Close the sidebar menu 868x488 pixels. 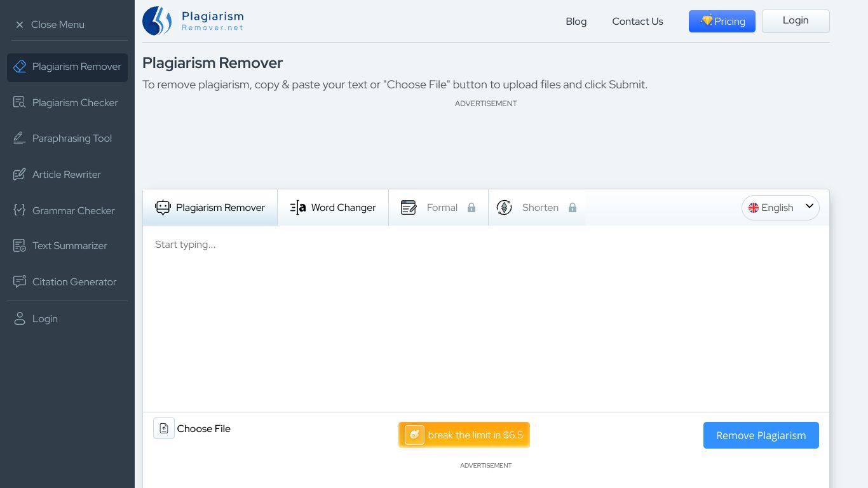point(50,24)
